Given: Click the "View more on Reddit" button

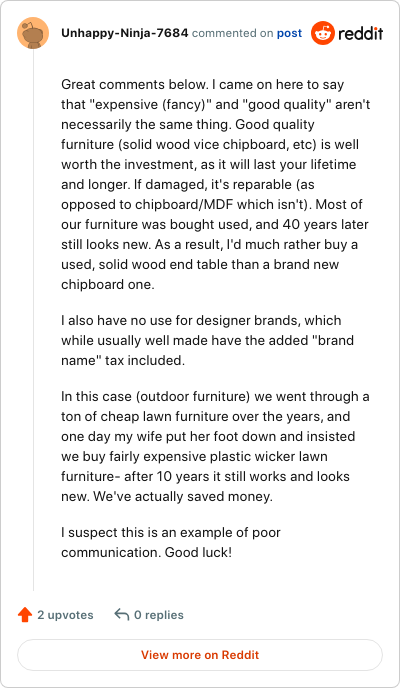Looking at the screenshot, I should coord(200,655).
